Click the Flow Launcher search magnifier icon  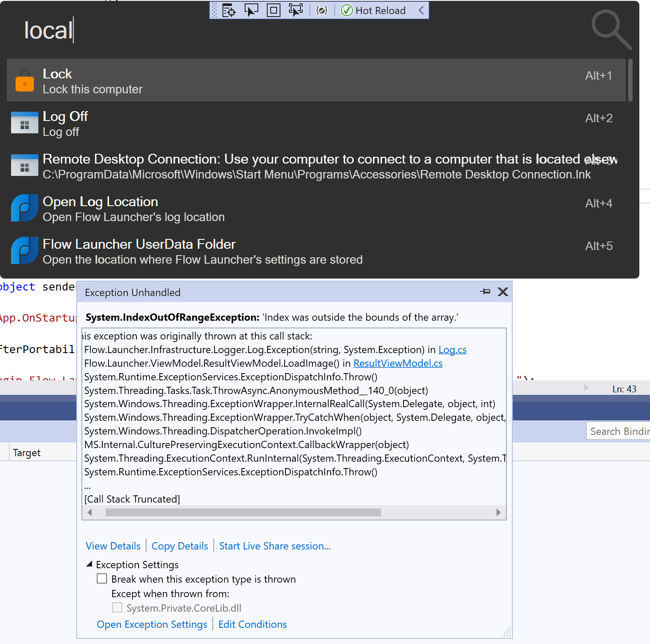point(611,30)
